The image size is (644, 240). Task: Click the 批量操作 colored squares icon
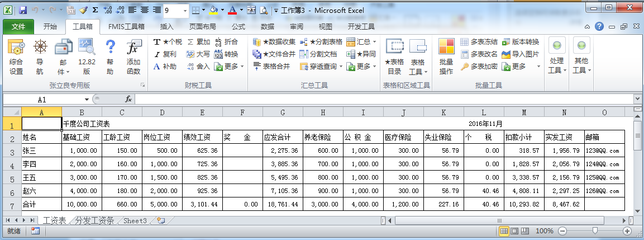tap(446, 57)
